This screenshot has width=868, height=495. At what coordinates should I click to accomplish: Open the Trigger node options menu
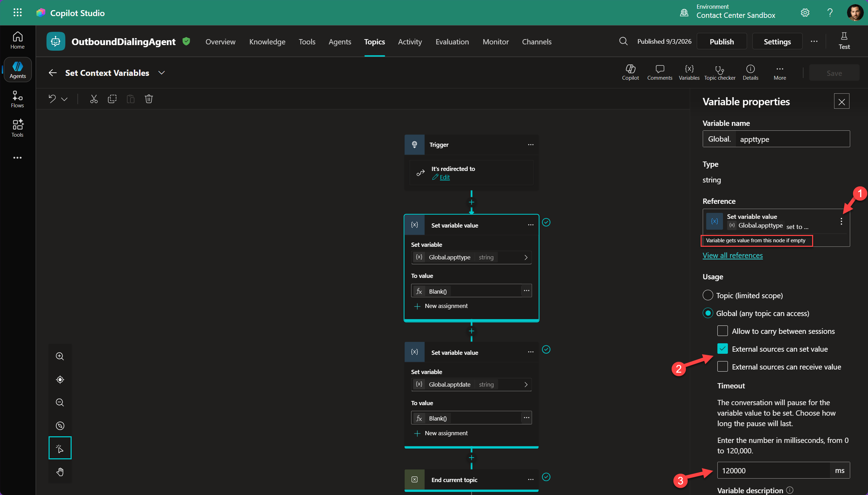coord(530,145)
